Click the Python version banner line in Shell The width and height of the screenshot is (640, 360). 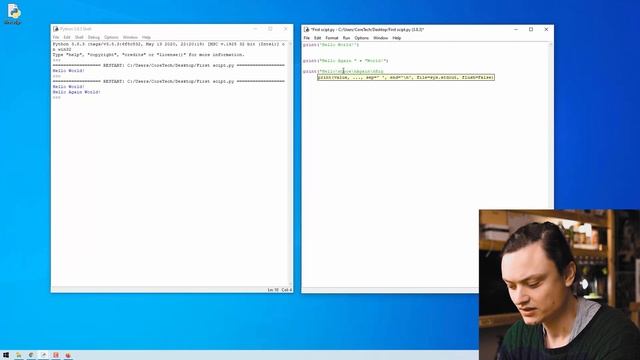click(169, 44)
